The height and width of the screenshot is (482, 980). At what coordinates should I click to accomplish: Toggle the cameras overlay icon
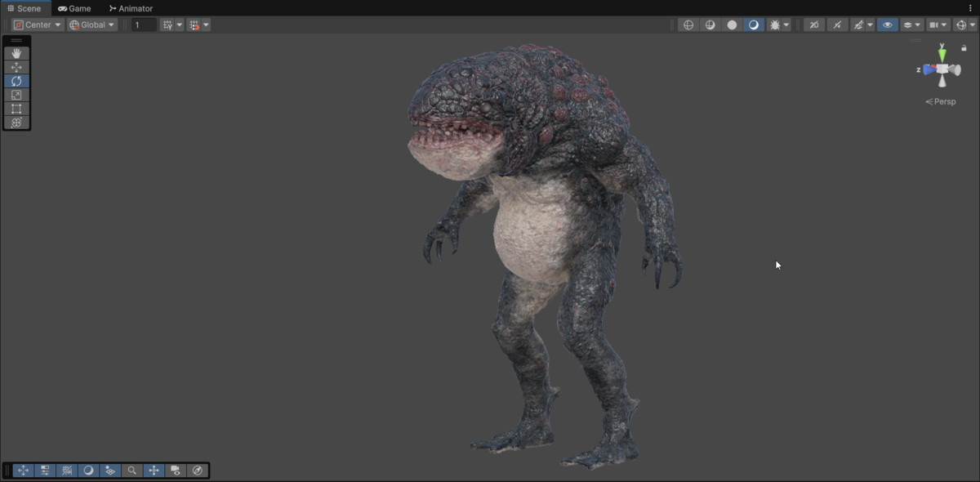176,471
